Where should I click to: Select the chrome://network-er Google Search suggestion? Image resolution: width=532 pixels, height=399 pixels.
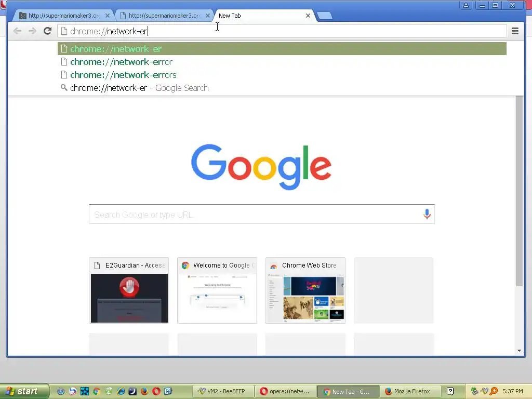282,88
